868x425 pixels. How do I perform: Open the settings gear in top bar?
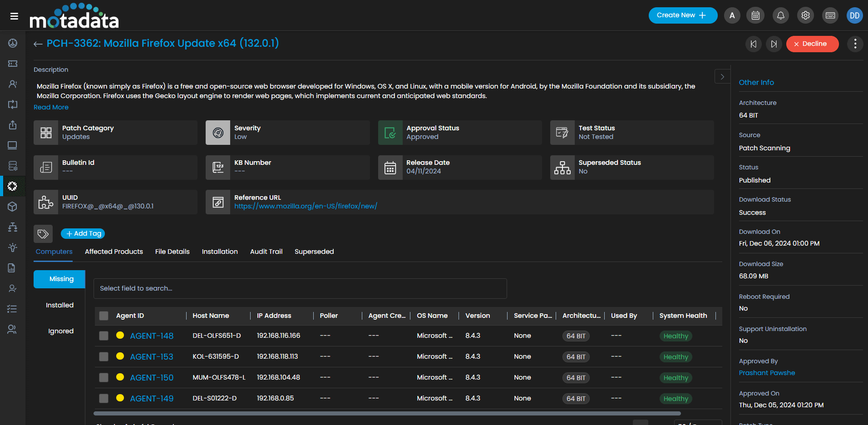(805, 15)
